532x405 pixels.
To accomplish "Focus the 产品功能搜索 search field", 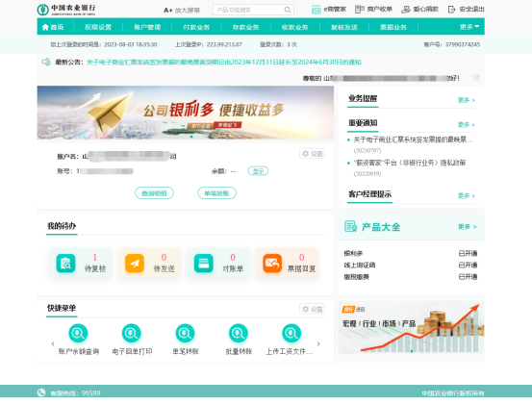I will [x=253, y=10].
